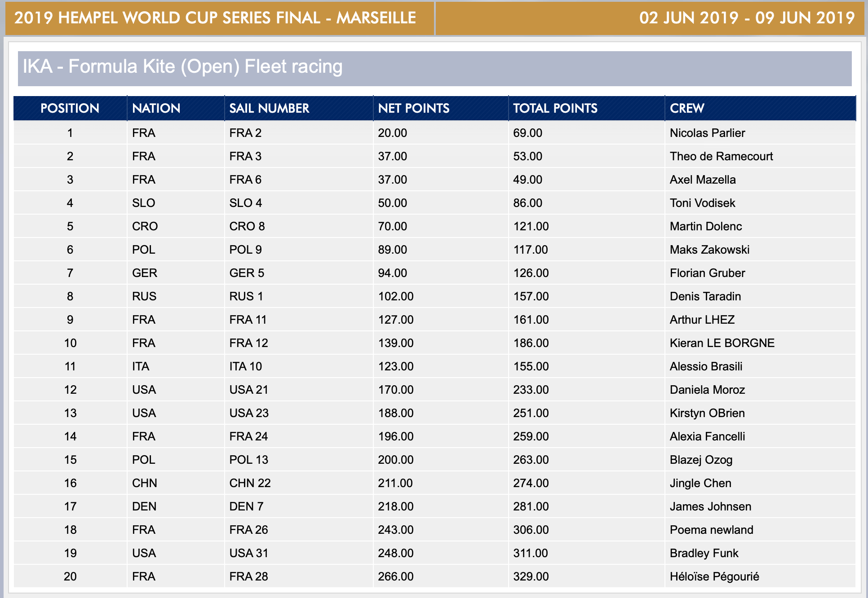Click nation code CHN in row 16

tap(145, 483)
